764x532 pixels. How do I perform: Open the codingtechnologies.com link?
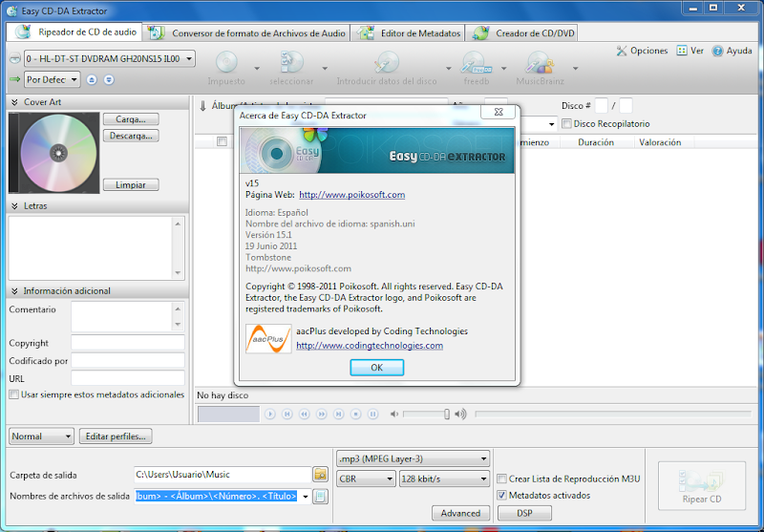point(370,346)
